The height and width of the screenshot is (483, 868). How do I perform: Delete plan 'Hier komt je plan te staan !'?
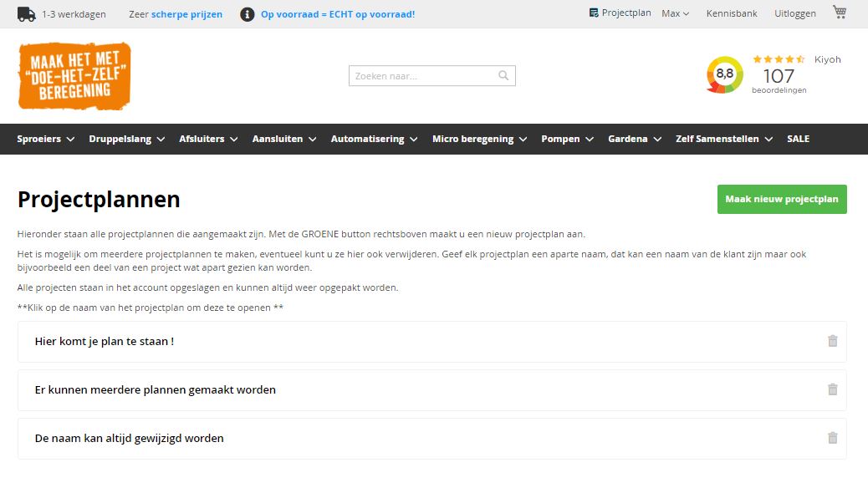(x=832, y=341)
